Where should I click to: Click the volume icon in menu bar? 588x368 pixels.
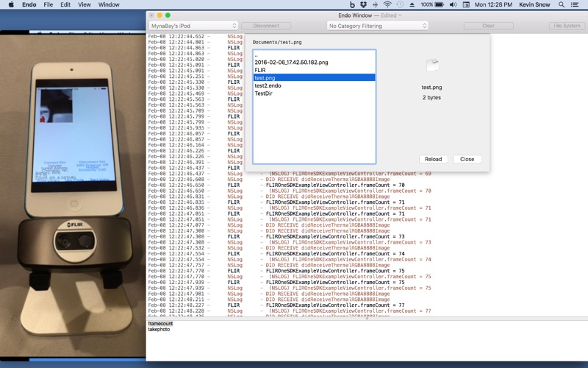453,4
